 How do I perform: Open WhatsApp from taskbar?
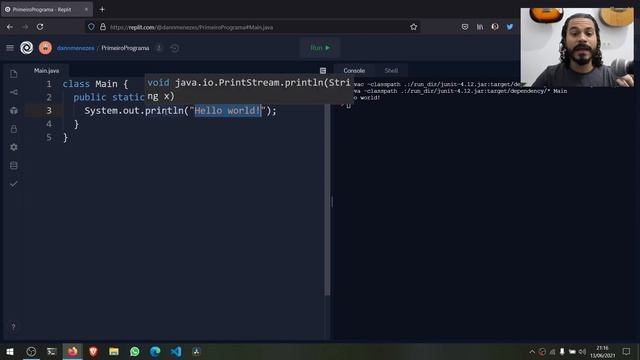coord(134,351)
